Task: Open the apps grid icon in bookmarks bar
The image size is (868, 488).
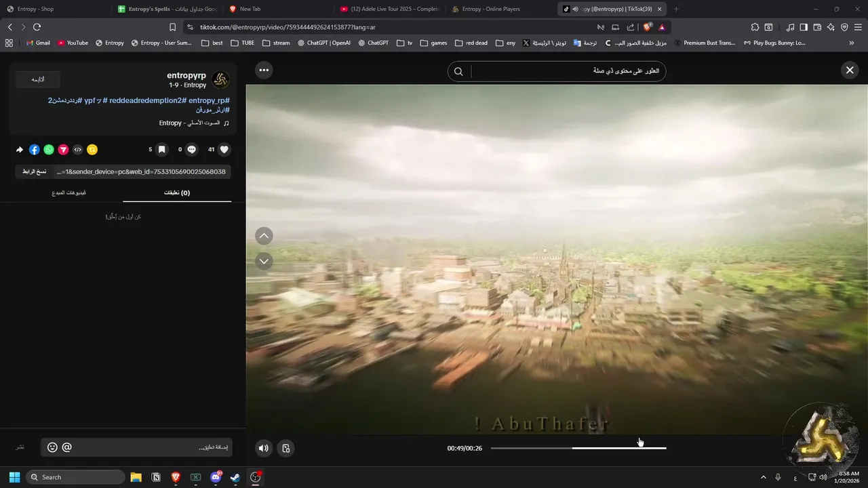Action: click(9, 43)
